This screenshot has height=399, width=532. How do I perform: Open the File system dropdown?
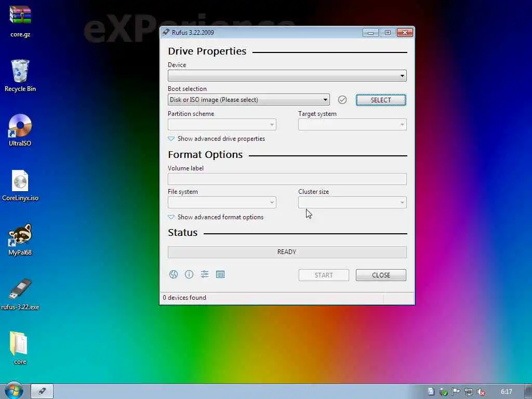(222, 203)
